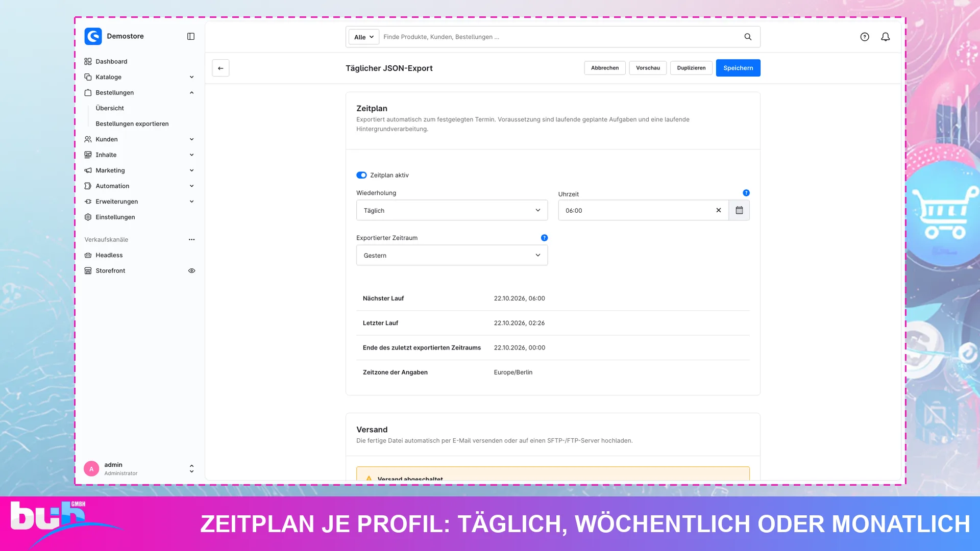Image resolution: width=980 pixels, height=551 pixels.
Task: Select the Storefront sales channel
Action: pyautogui.click(x=110, y=271)
